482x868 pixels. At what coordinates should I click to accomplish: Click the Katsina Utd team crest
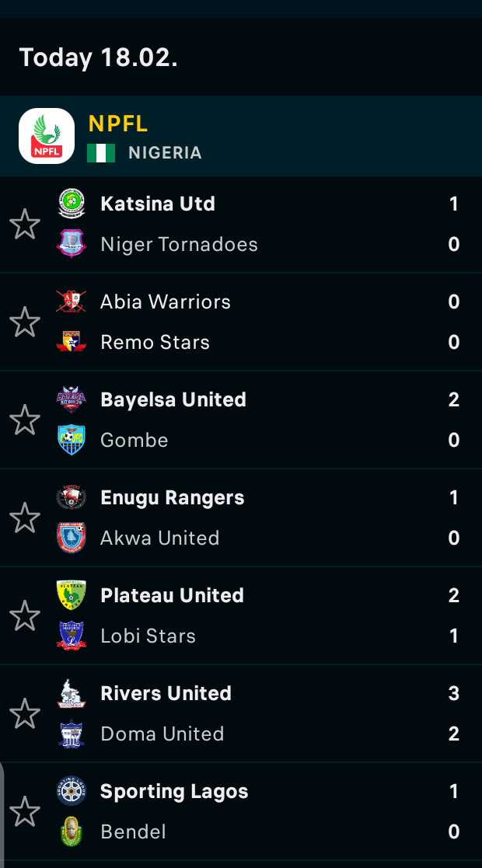[72, 204]
